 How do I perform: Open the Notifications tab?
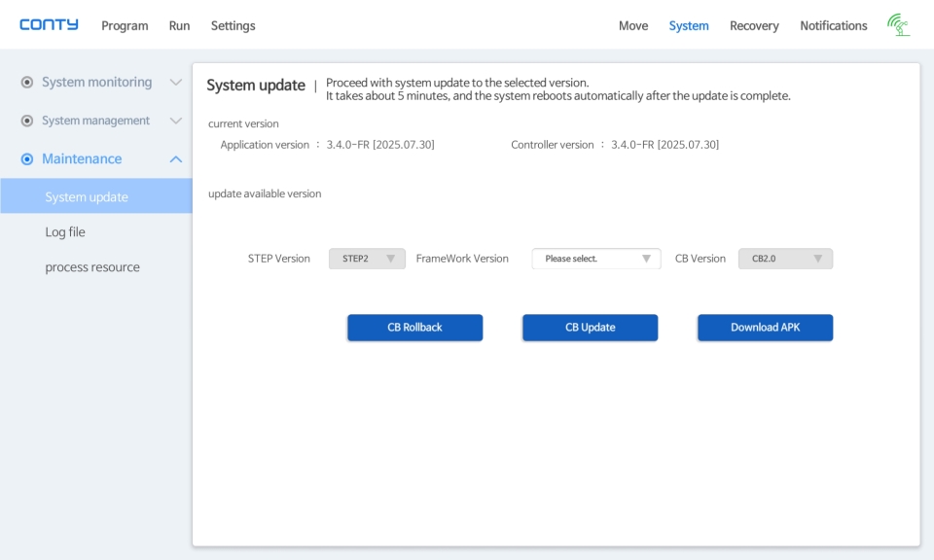click(834, 25)
